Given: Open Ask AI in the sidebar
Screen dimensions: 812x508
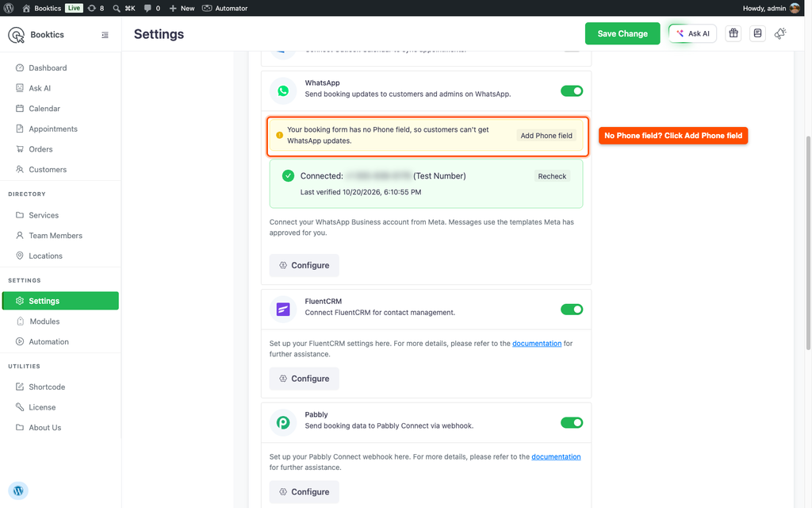Looking at the screenshot, I should 40,88.
